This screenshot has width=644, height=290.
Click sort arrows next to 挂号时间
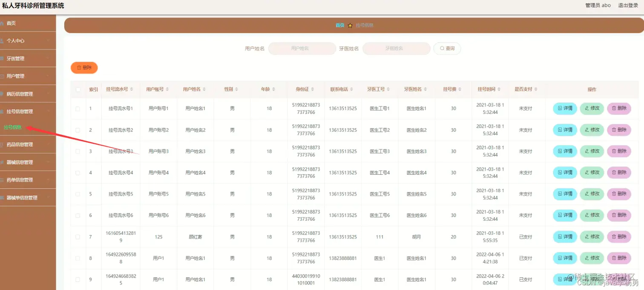tap(499, 89)
